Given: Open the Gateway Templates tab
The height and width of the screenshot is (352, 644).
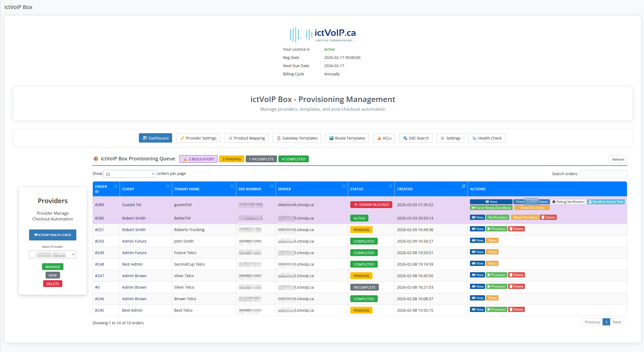Looking at the screenshot, I should pos(297,138).
